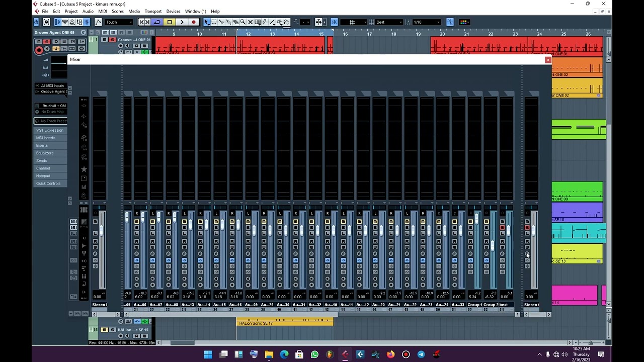Open the snap type grid dropdown
Screen dimensions: 644x362
coord(355,22)
